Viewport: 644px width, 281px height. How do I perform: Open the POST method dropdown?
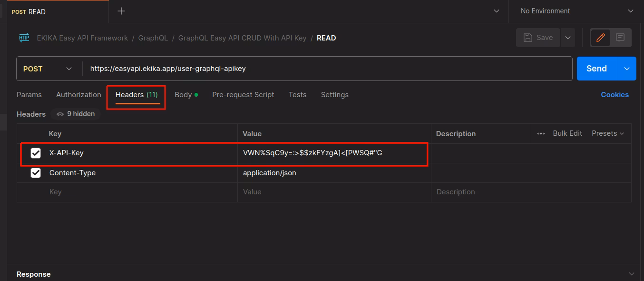[48, 69]
